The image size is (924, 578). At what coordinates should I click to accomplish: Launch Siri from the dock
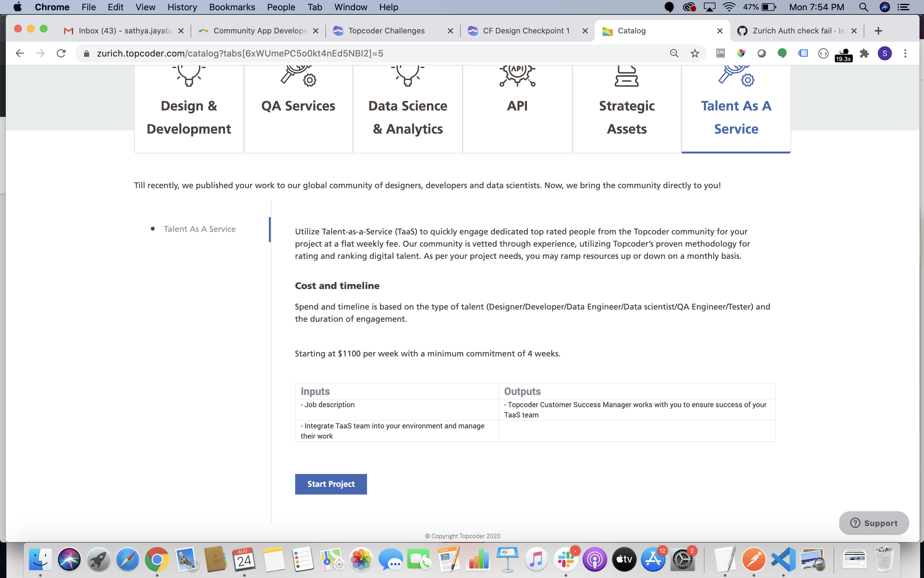pos(69,560)
